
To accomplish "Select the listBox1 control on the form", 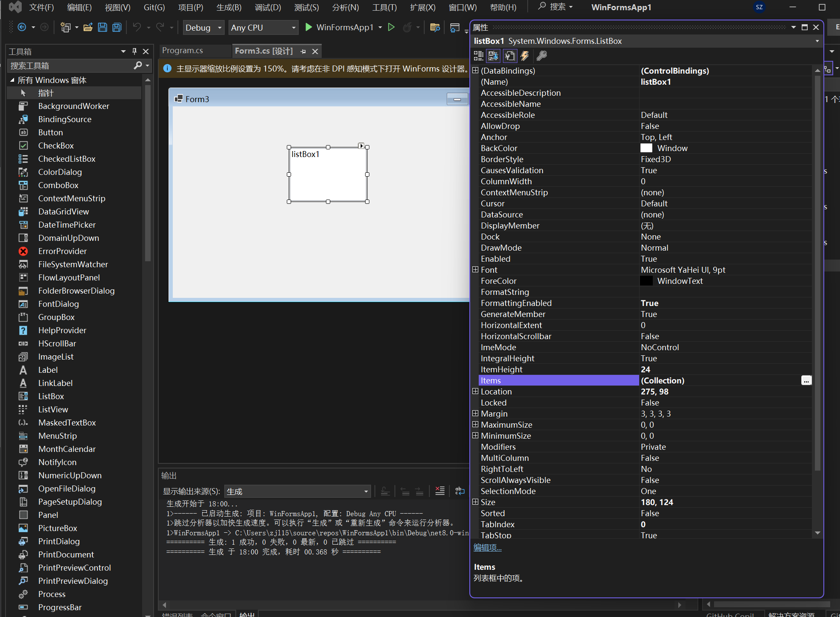I will click(328, 174).
